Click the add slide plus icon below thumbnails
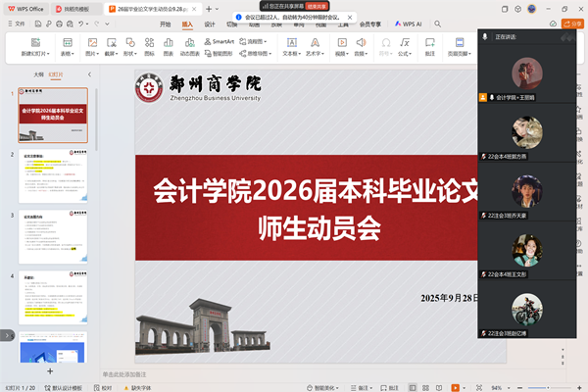Viewport: 588px width, 392px height. click(51, 371)
